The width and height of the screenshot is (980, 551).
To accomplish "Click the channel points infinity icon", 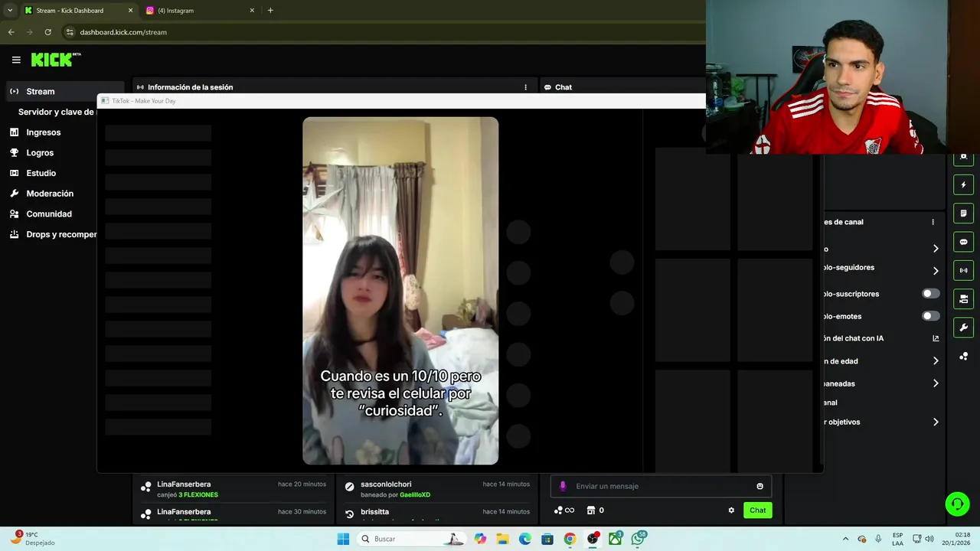I will [564, 510].
